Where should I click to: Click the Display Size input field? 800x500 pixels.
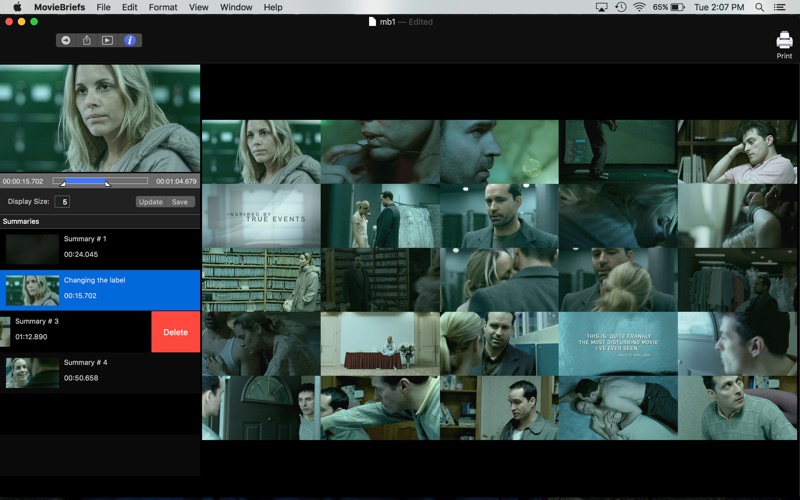[x=62, y=201]
